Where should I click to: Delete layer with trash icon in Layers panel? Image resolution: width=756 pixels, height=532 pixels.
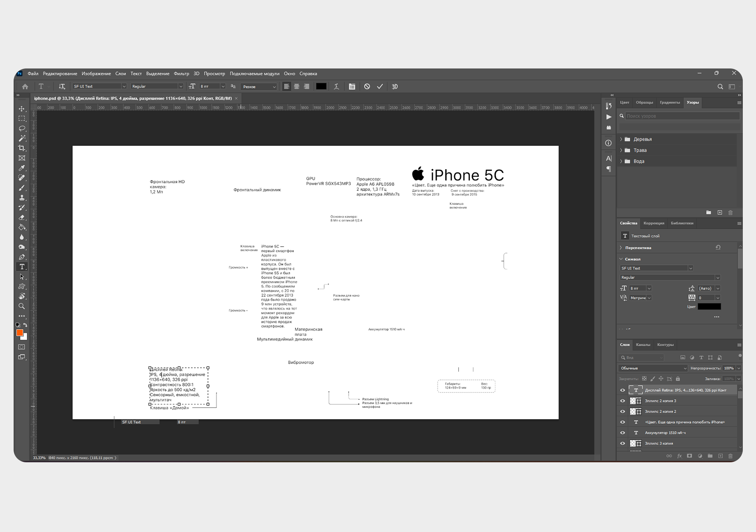pyautogui.click(x=730, y=456)
